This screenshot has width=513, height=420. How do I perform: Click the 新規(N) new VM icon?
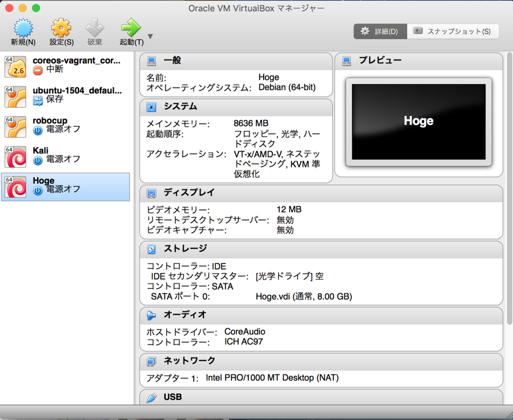tap(23, 28)
